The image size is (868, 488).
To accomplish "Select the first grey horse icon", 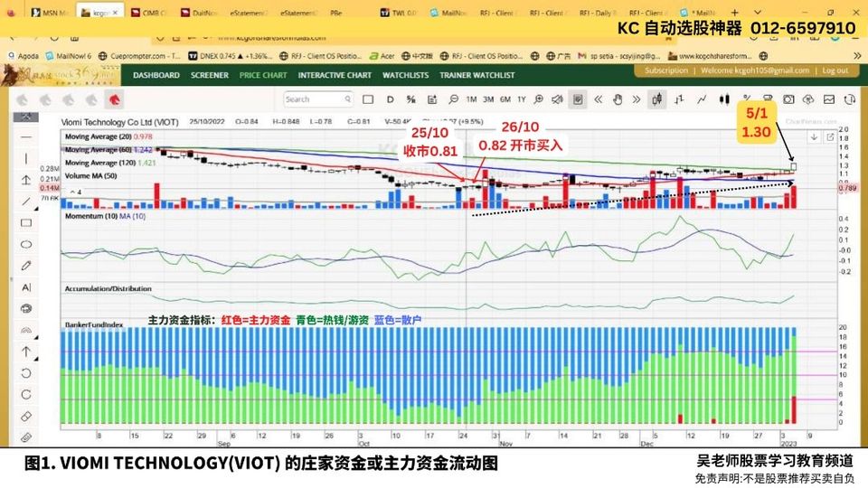I will click(x=22, y=99).
